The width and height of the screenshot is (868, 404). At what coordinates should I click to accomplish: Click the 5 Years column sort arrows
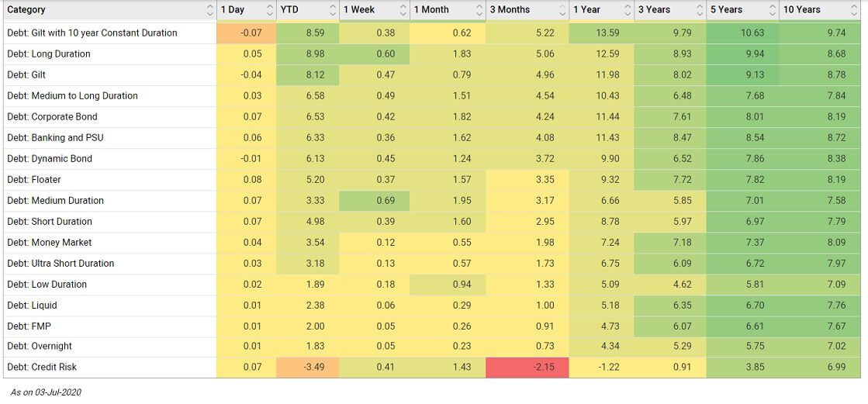(x=773, y=10)
